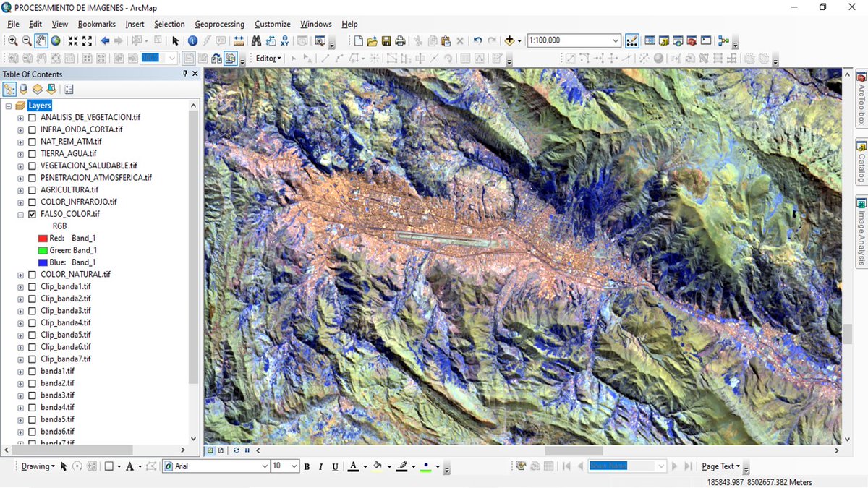Open the Catalog side tab
Viewport: 868px width, 488px height.
point(861,163)
